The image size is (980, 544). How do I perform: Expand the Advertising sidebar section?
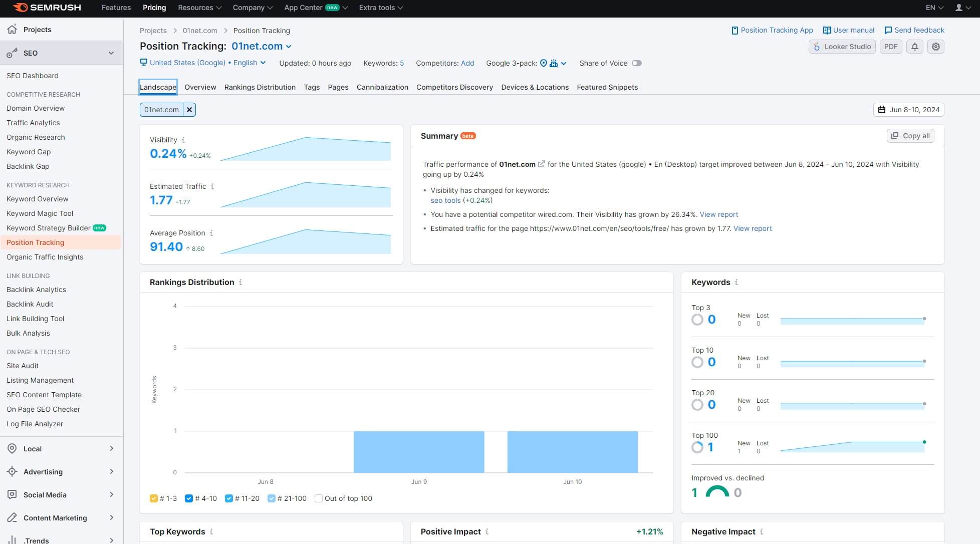click(111, 471)
